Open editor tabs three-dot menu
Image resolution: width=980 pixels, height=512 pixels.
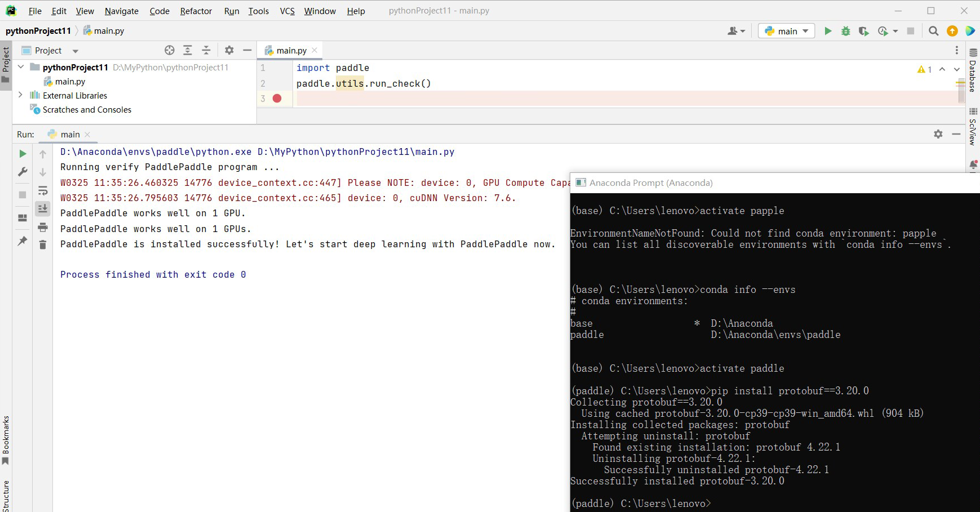click(956, 50)
